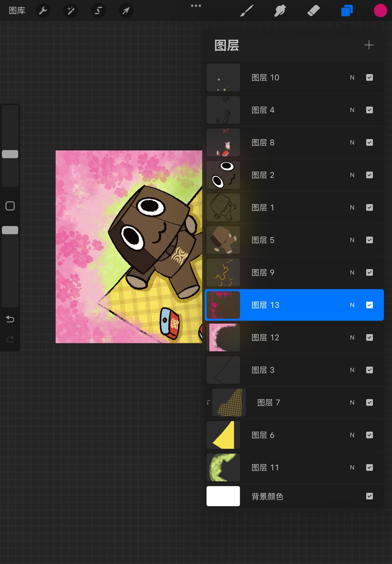Screen dimensions: 392x564
Task: Open the Adjustments magic wand menu
Action: click(x=71, y=10)
